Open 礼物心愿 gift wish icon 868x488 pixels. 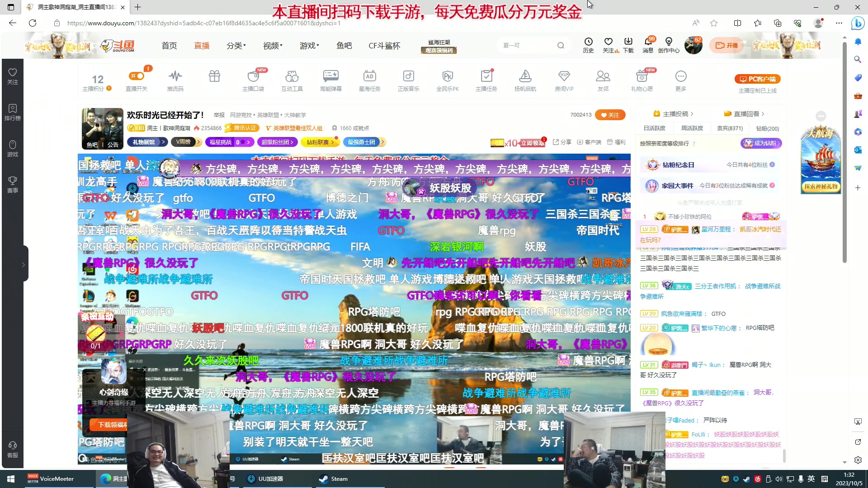point(642,80)
